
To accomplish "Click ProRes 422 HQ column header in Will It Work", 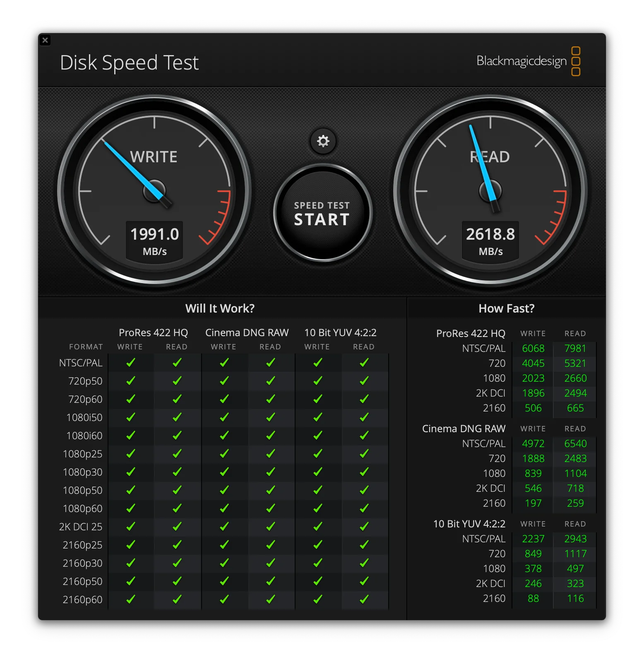I will click(x=154, y=333).
